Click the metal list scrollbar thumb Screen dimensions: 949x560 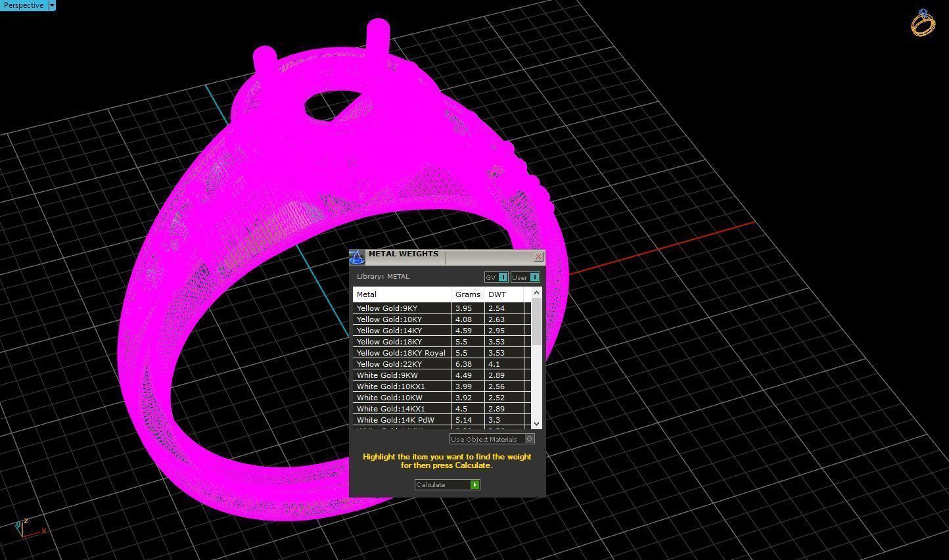pyautogui.click(x=536, y=321)
